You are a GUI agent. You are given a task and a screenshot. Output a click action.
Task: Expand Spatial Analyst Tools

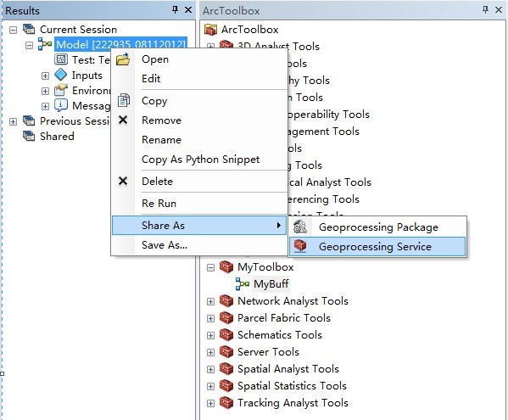(210, 369)
